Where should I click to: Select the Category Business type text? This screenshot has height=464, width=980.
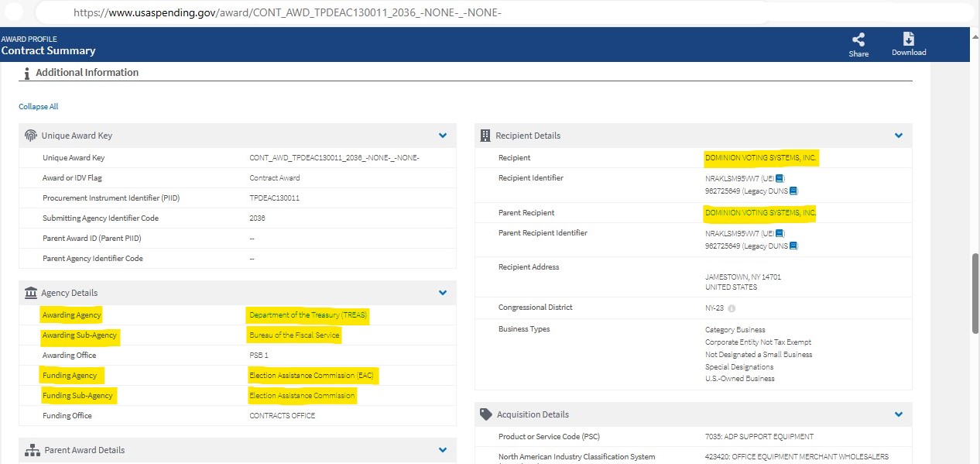tap(735, 330)
